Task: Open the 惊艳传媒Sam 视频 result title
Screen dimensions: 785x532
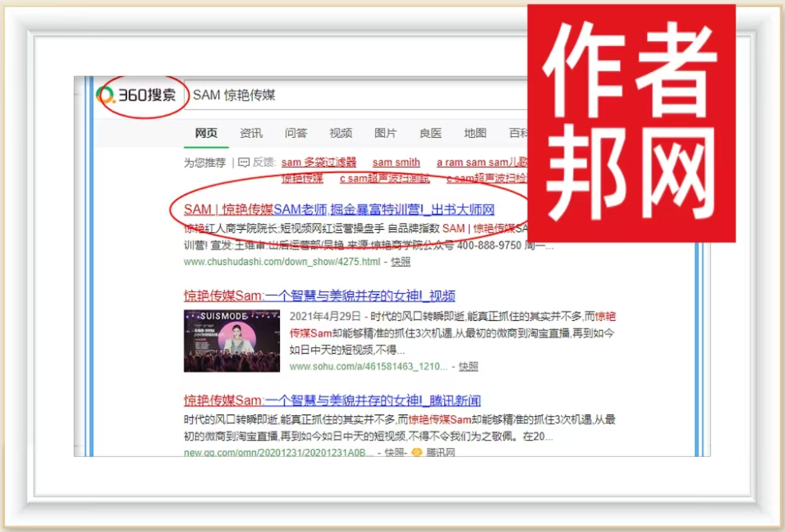Action: (x=319, y=296)
